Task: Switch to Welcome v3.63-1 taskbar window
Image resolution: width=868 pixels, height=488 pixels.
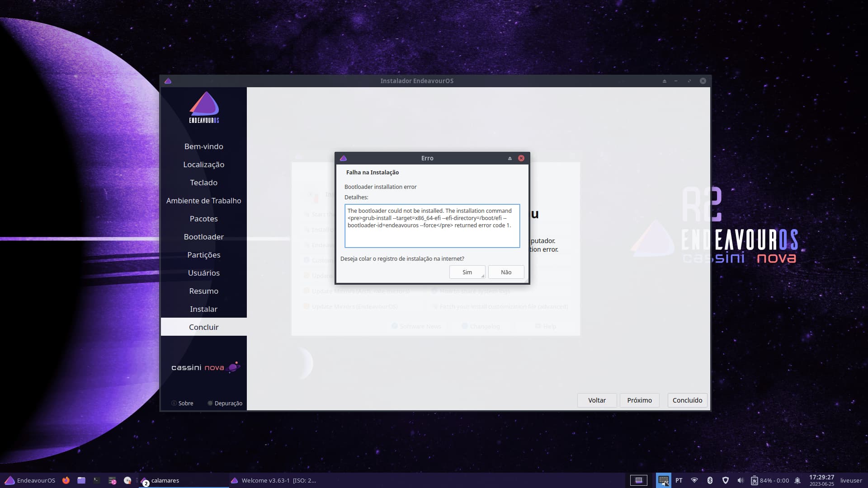Action: click(x=274, y=480)
